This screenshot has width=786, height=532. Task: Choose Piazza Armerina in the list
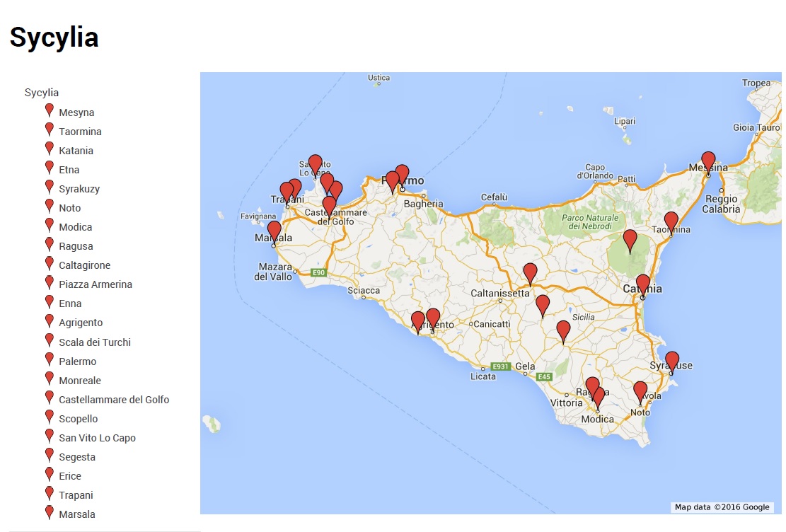tap(96, 284)
